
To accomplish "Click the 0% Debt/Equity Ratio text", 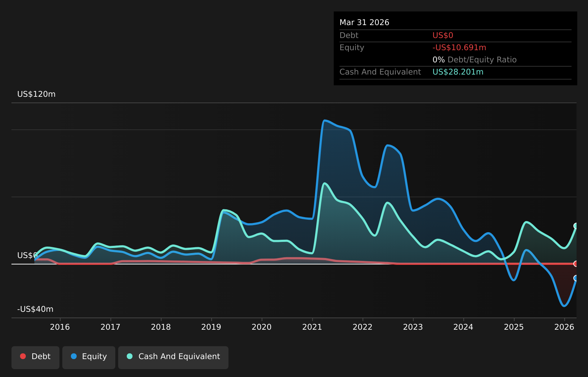I will [474, 60].
